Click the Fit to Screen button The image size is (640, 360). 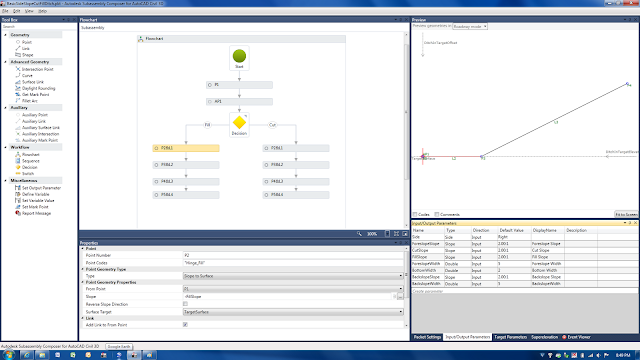click(x=626, y=214)
